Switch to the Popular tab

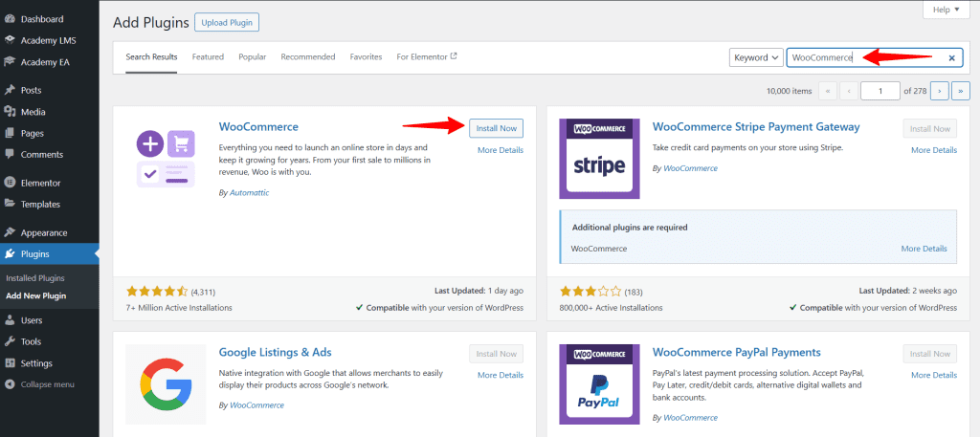pyautogui.click(x=252, y=56)
